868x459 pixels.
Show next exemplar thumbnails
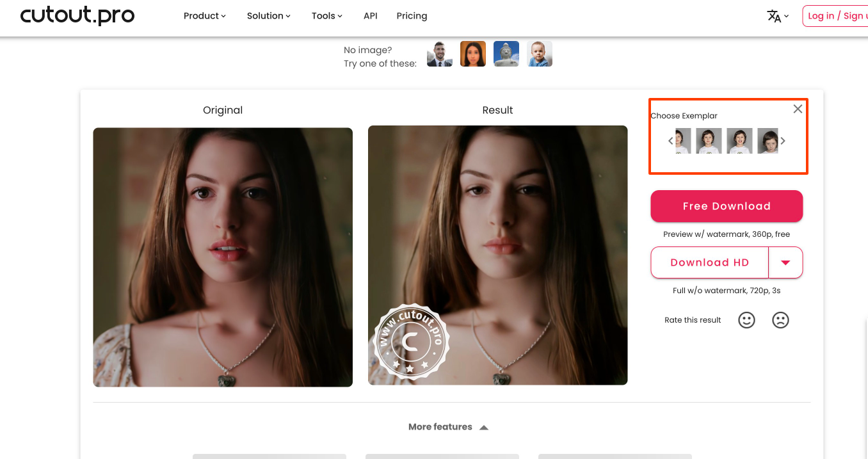(783, 141)
